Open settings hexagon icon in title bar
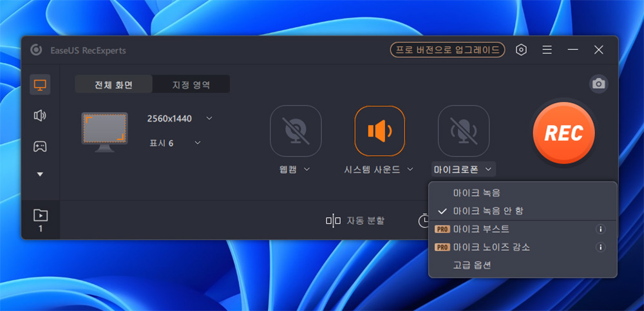The width and height of the screenshot is (644, 311). (521, 50)
